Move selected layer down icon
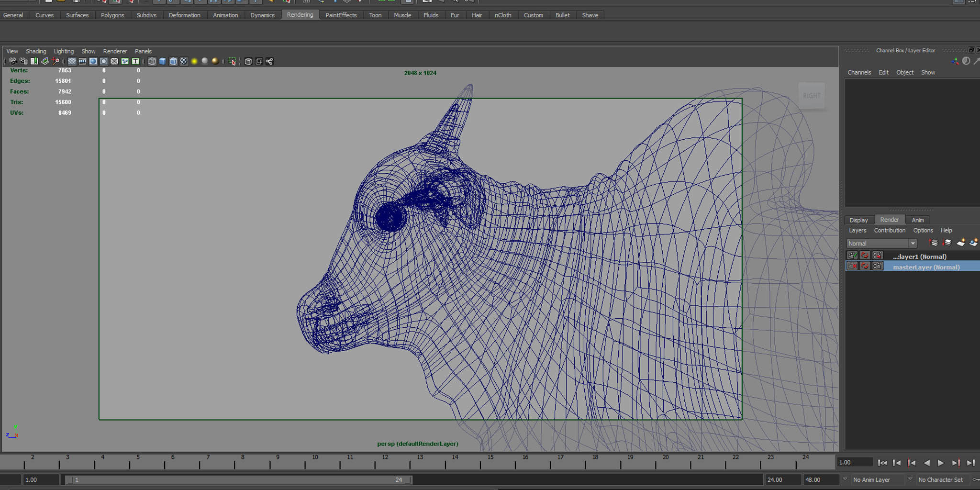 coord(947,243)
